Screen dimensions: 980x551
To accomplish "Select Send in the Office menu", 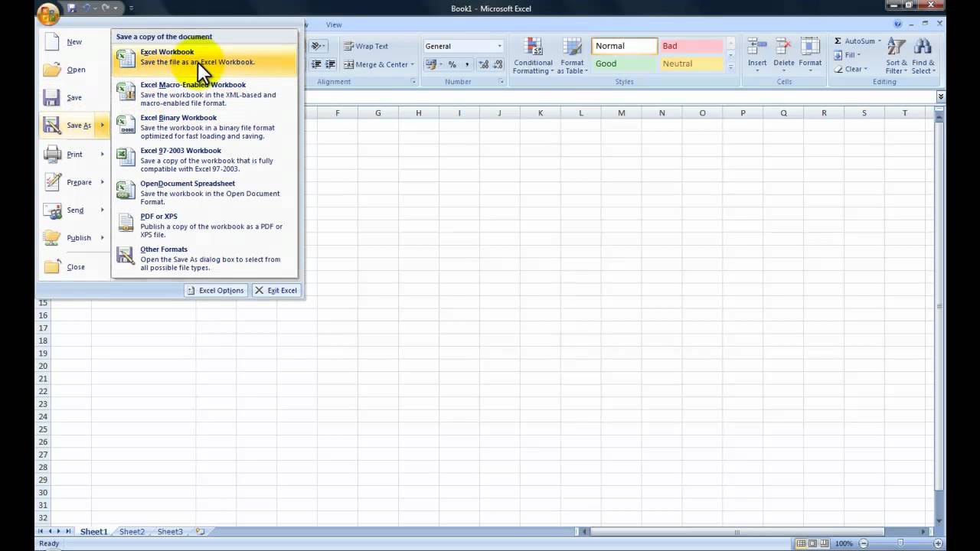I will [69, 210].
